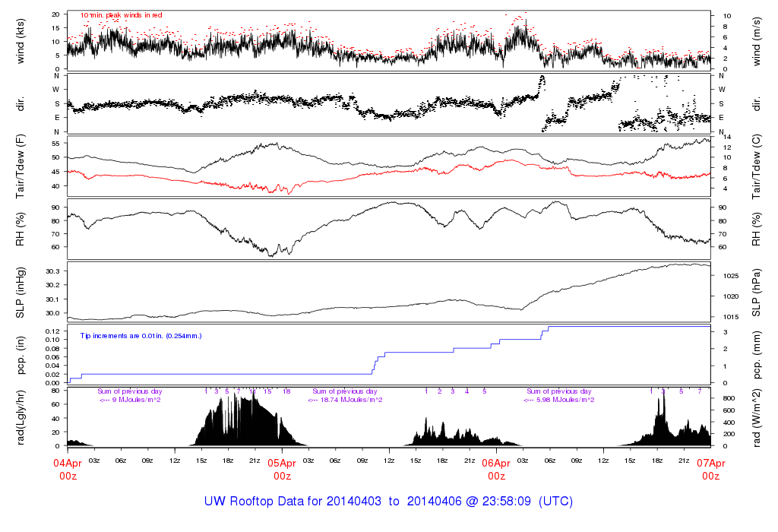The image size is (778, 532).
Task: Click the '07Apr' date label
Action: 710,464
